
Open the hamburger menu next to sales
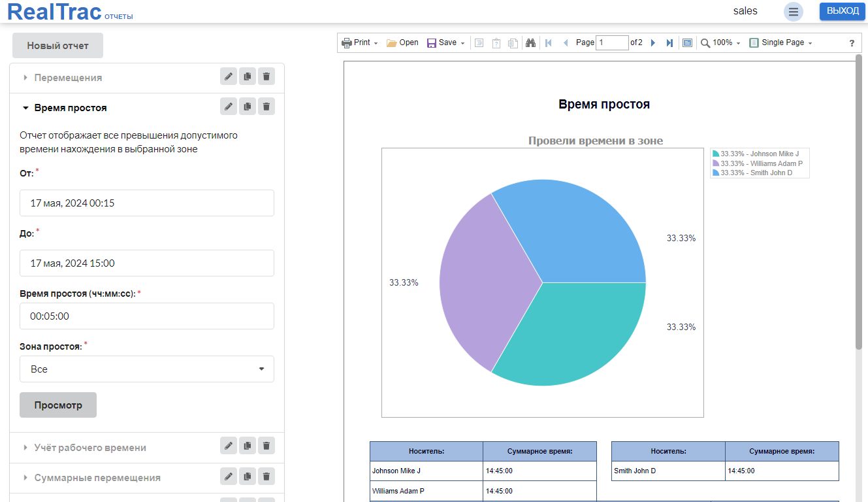click(794, 11)
